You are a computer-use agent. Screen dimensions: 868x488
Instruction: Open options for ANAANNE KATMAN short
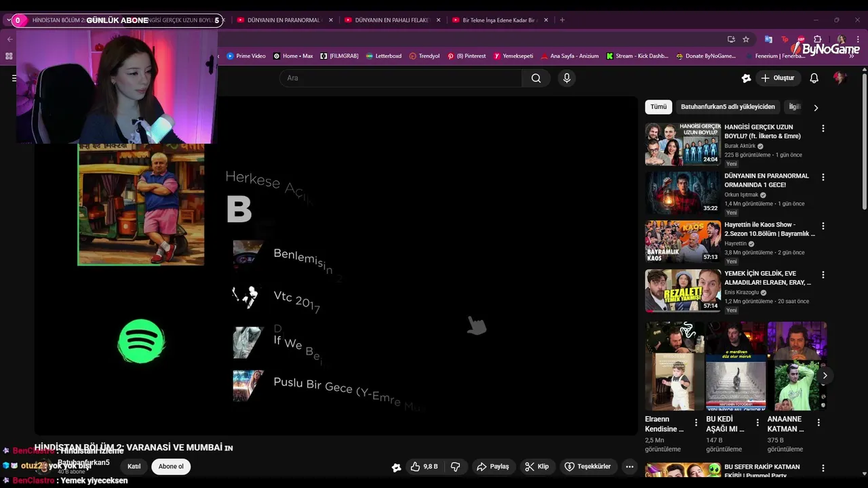pyautogui.click(x=818, y=422)
